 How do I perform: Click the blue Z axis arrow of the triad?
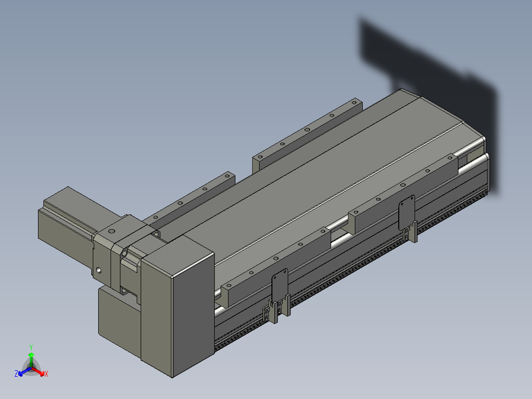click(24, 372)
